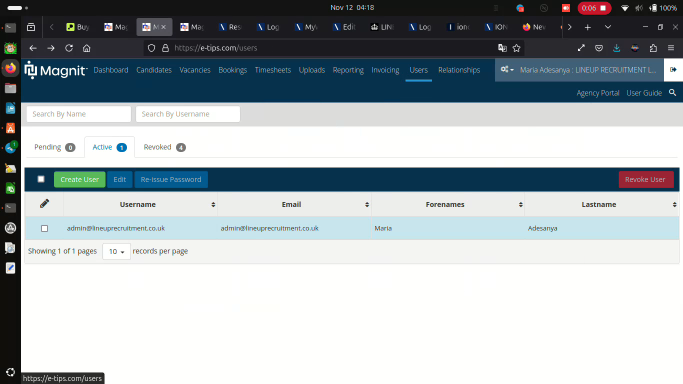Click the Revoke User button
This screenshot has height=384, width=683.
(x=646, y=179)
